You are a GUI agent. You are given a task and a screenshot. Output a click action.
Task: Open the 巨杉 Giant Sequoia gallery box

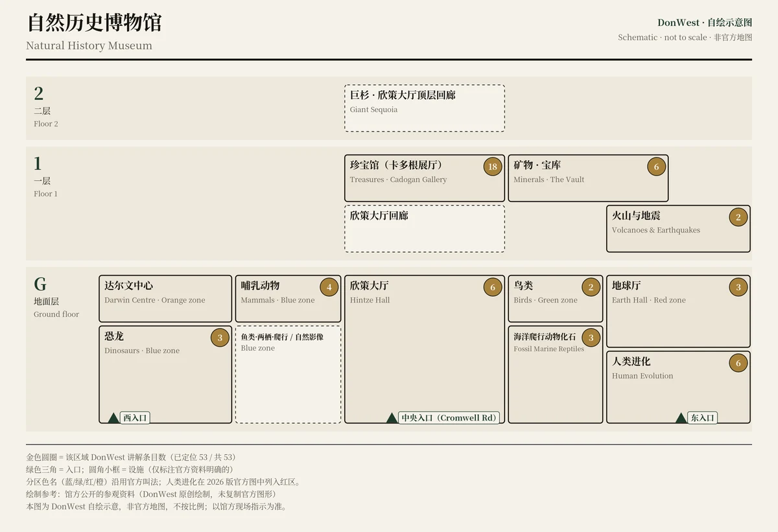425,108
